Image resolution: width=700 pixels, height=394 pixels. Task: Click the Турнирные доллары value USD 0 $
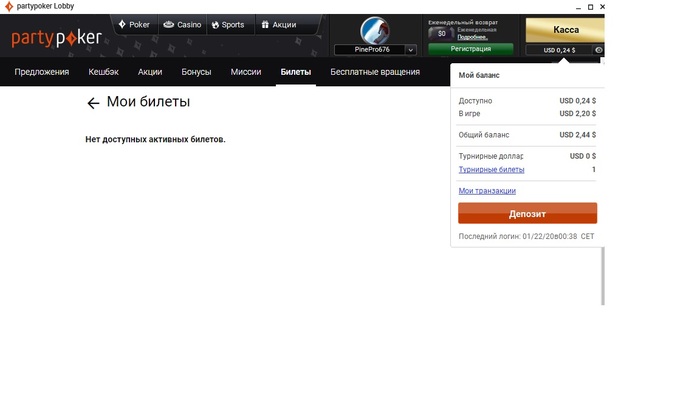583,156
